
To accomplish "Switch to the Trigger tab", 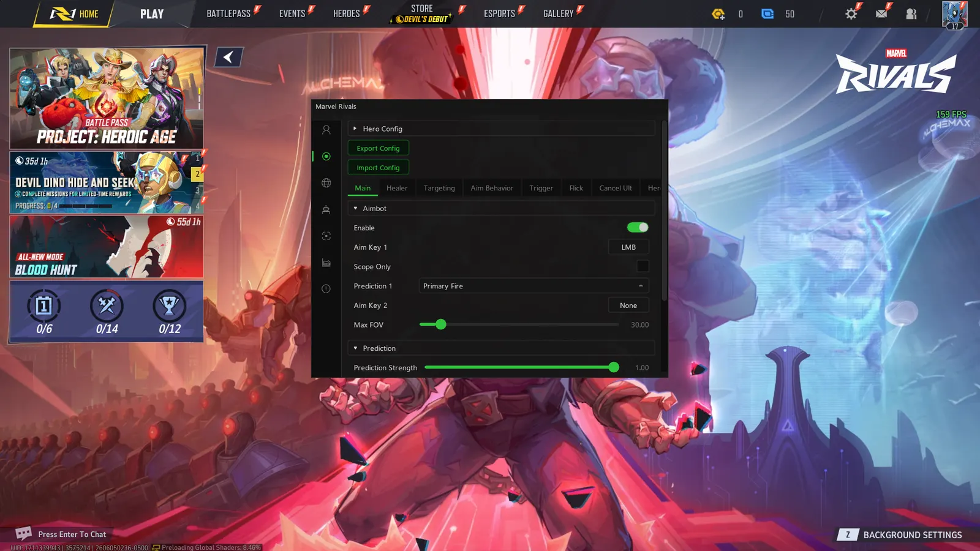I will coord(541,188).
